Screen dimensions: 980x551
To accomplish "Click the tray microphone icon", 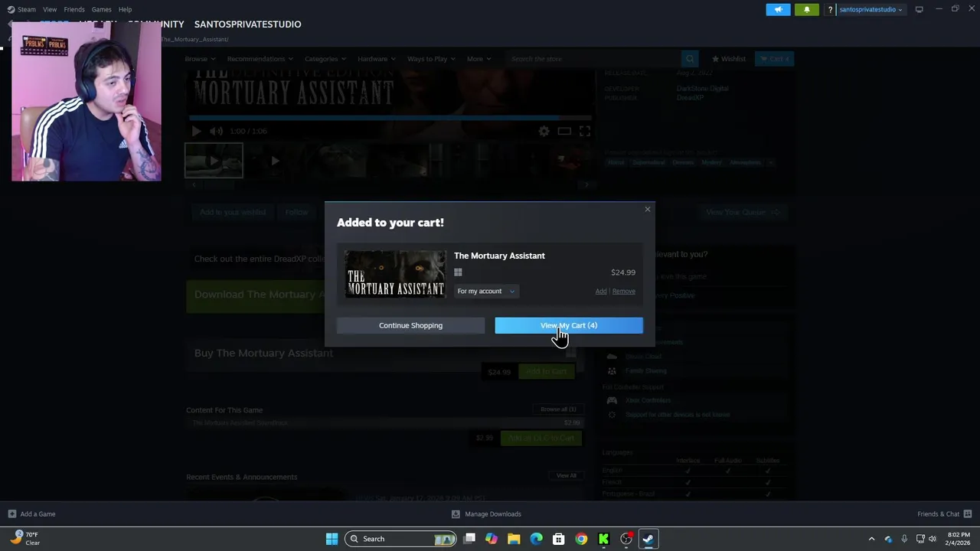I will [x=904, y=539].
